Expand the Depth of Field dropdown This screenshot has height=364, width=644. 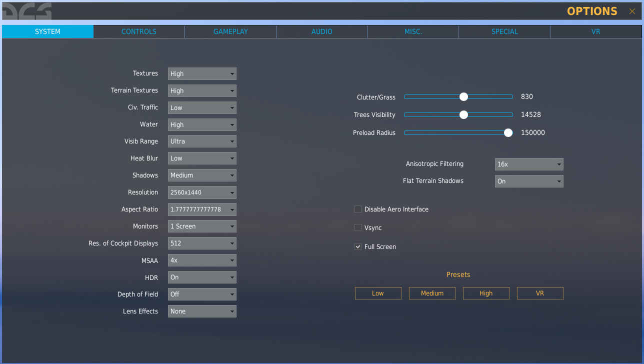click(x=202, y=294)
